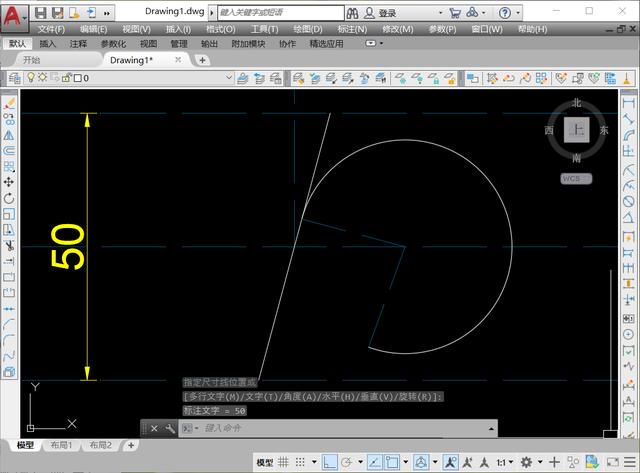Toggle clean screen mode in status bar
The width and height of the screenshot is (640, 473).
613,462
